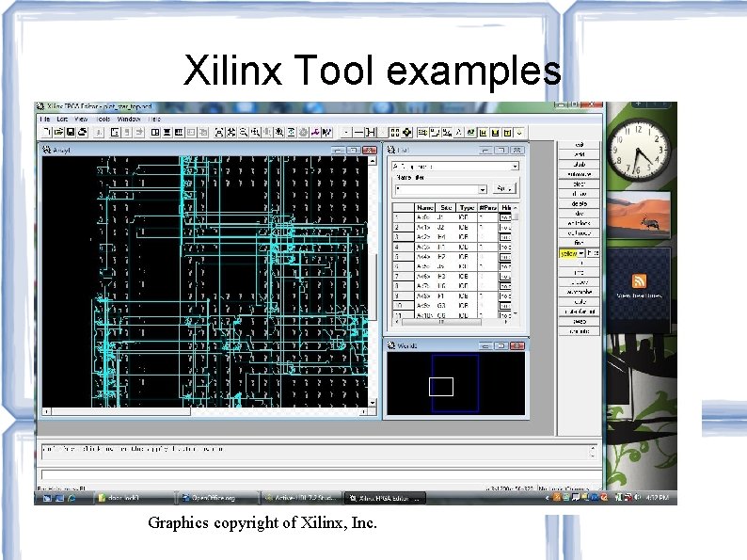Click the Zoom Out magnifier icon
This screenshot has height=560, width=747.
[x=244, y=132]
